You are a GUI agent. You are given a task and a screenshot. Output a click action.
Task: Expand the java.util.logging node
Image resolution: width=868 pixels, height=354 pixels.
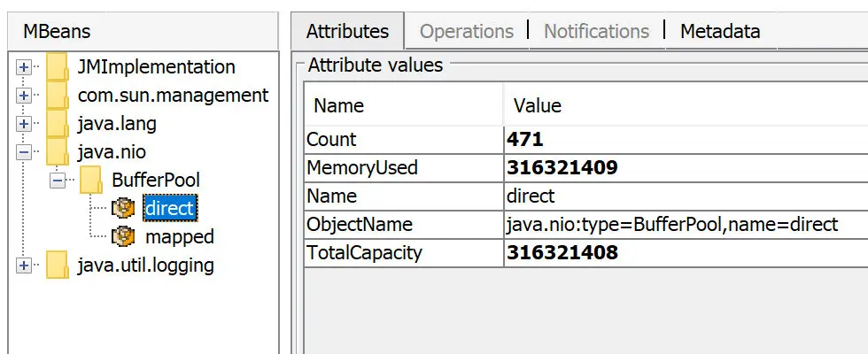click(x=23, y=265)
